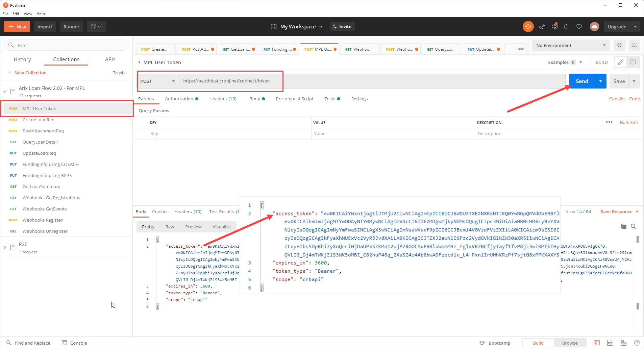Search the response body magnifier
The height and width of the screenshot is (349, 644).
(x=634, y=226)
